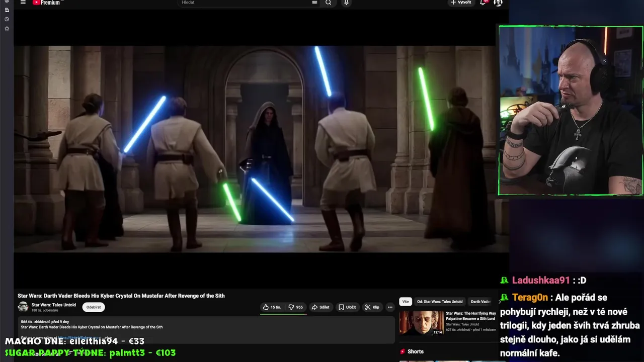The image size is (644, 362).
Task: Open the YouTube hamburger guide menu
Action: tap(23, 3)
